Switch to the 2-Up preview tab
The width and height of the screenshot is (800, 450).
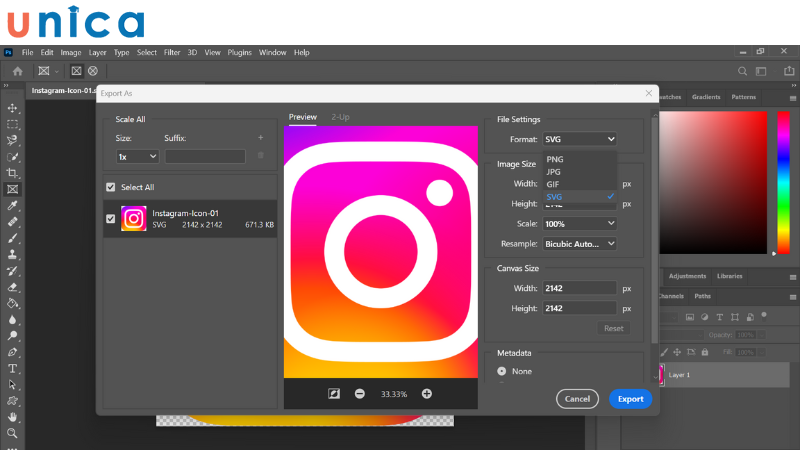pyautogui.click(x=341, y=118)
